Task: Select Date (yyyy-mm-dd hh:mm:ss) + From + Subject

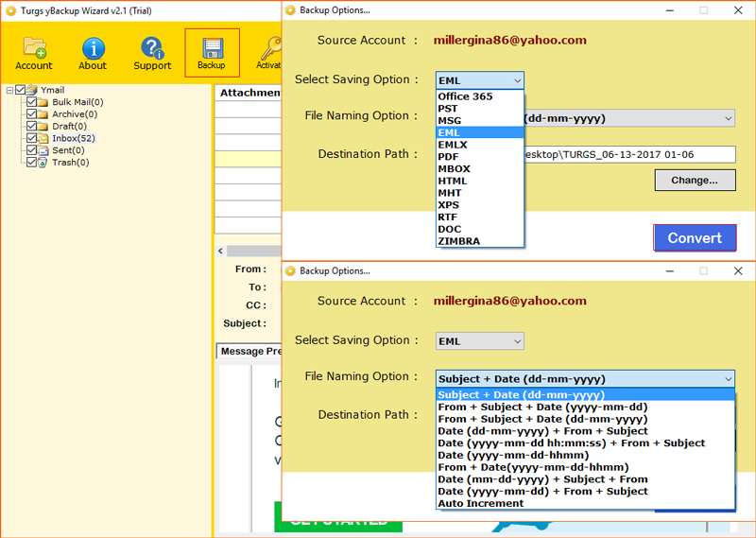Action: click(x=585, y=443)
